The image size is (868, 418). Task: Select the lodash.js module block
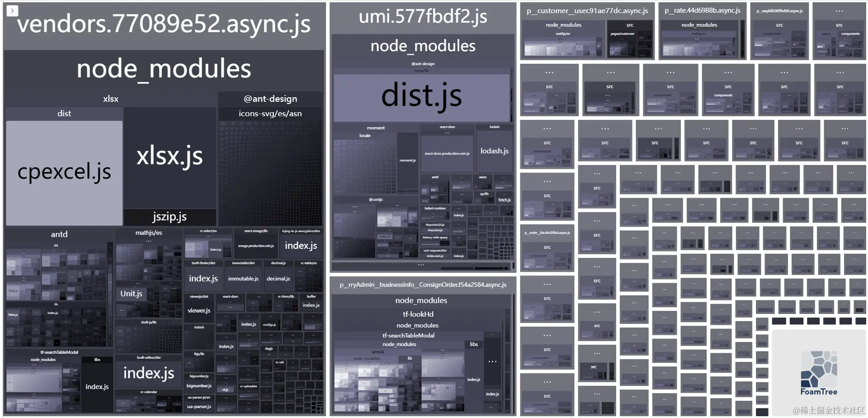(494, 151)
